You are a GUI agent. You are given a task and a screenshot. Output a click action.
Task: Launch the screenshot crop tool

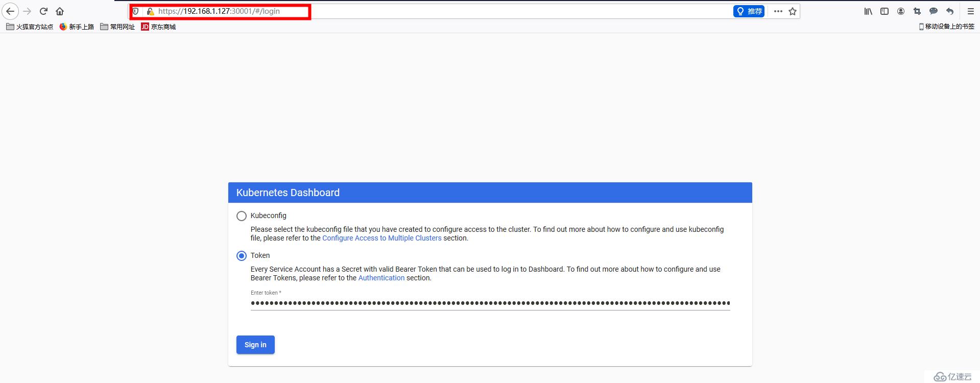[917, 11]
